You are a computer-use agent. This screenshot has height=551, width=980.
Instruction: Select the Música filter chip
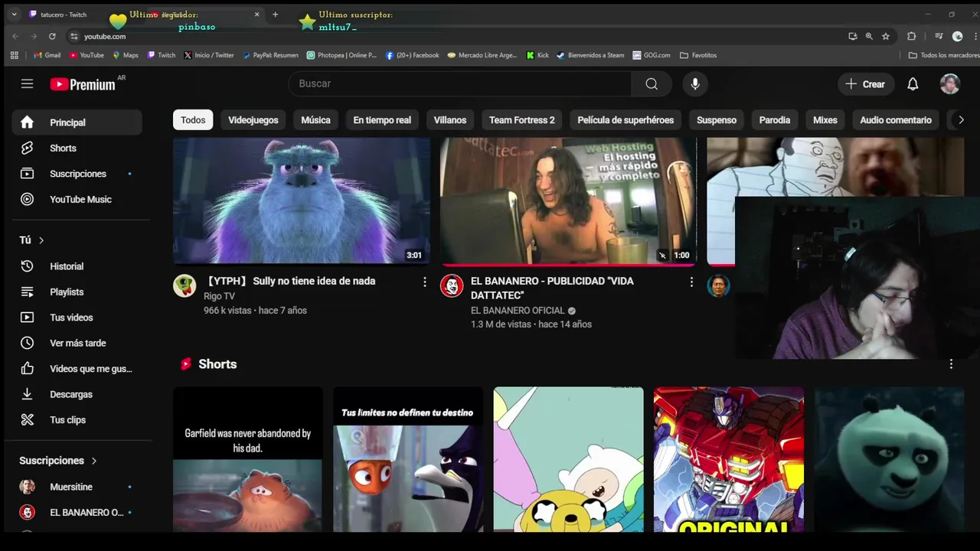315,120
